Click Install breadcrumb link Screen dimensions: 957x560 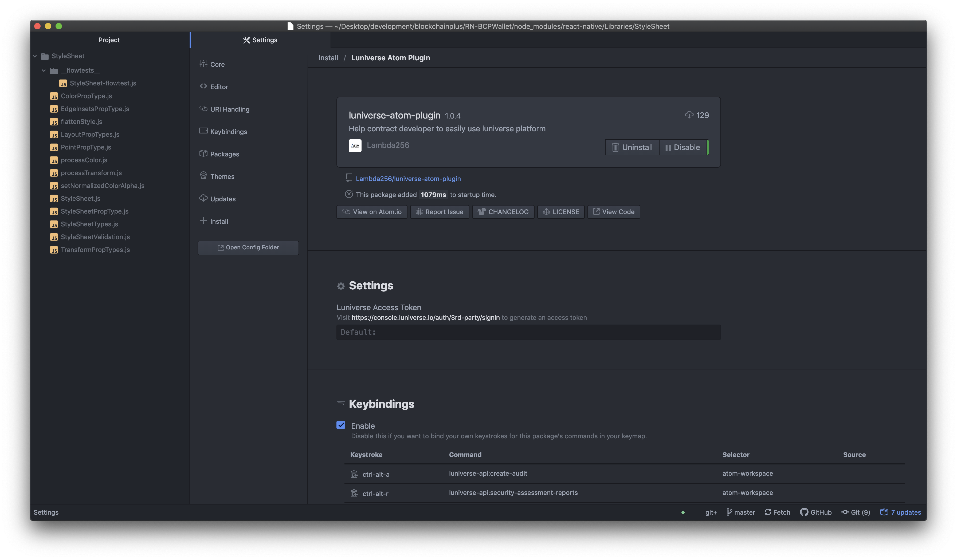(328, 58)
